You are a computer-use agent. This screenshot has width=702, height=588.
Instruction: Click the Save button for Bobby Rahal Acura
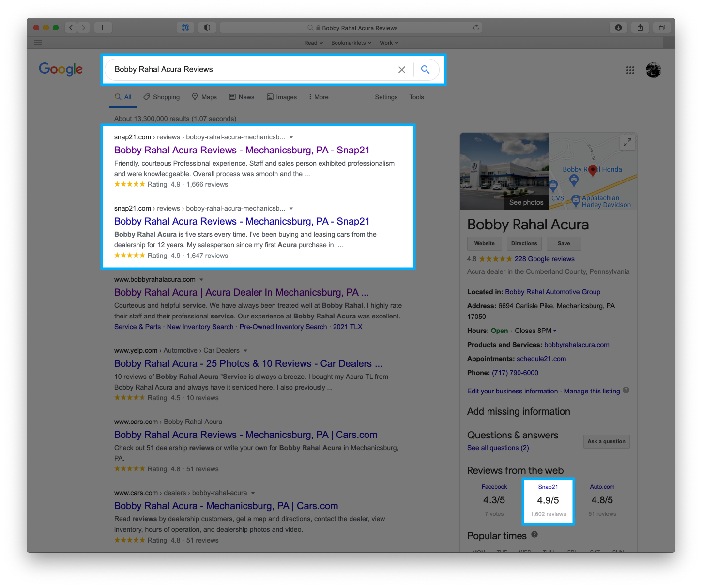[564, 243]
